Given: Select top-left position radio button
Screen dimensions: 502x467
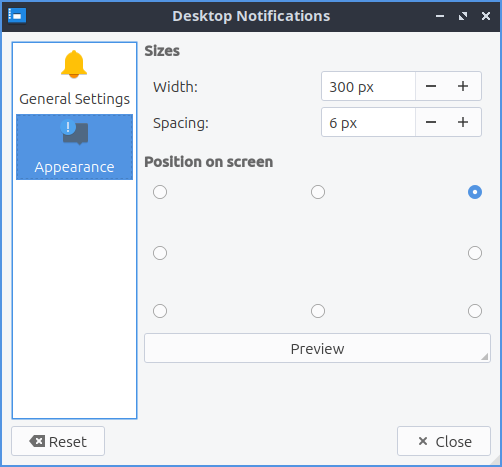Looking at the screenshot, I should click(x=160, y=192).
